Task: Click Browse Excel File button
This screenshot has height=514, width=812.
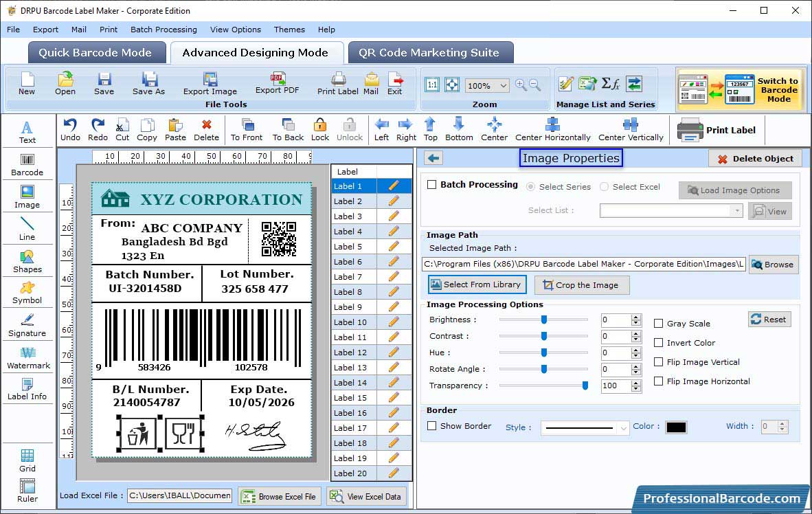Action: point(280,496)
